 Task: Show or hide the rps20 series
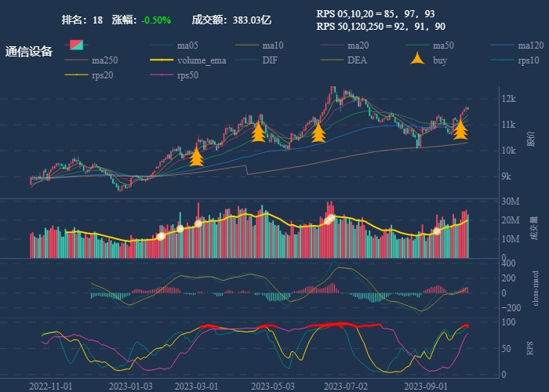104,75
